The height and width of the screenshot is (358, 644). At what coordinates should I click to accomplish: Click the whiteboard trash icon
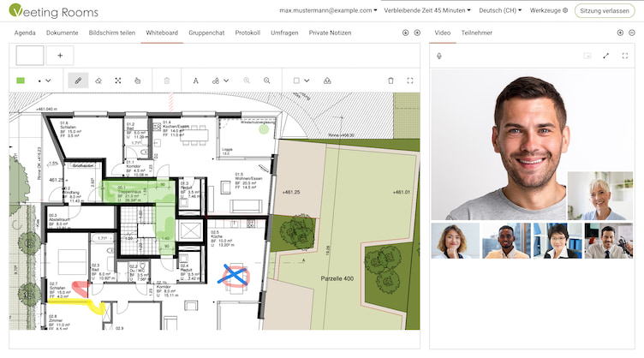tap(391, 81)
